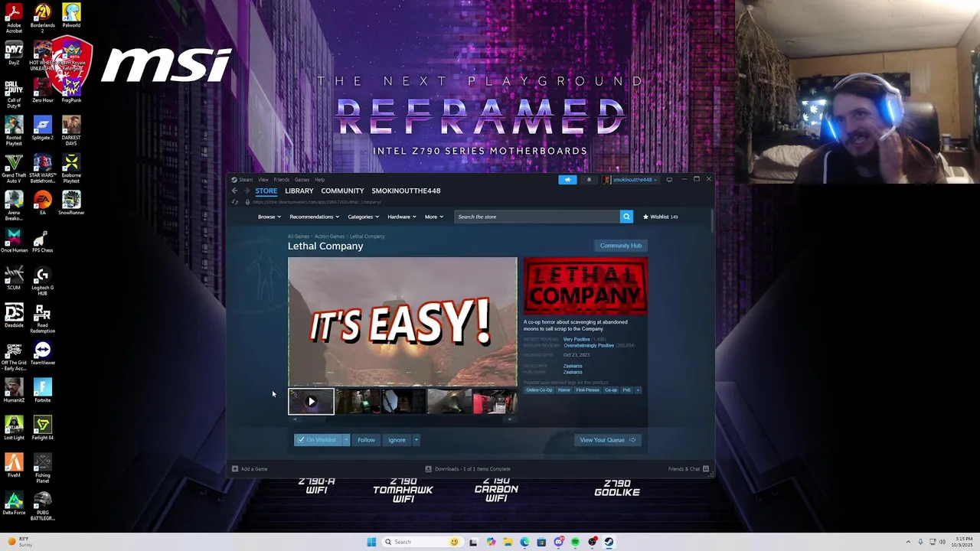Launch Grand Theft Auto V shortcut
This screenshot has height=551, width=980.
14,168
